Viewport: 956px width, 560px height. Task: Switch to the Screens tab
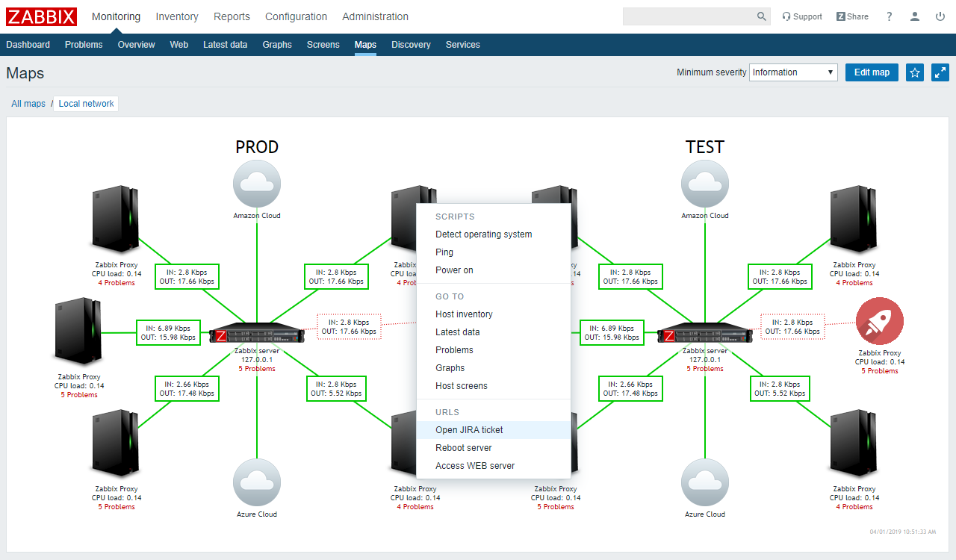(x=323, y=45)
